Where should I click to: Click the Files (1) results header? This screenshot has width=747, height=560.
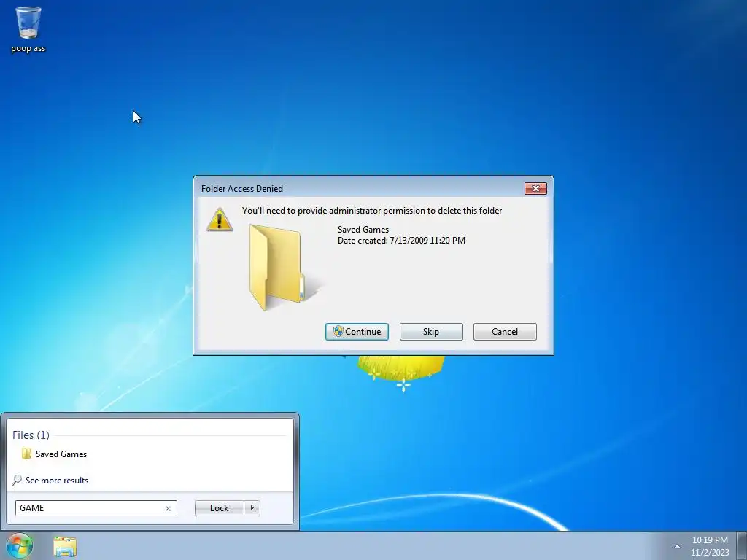[x=31, y=435]
